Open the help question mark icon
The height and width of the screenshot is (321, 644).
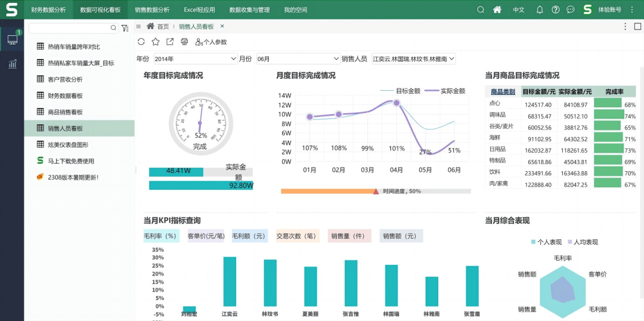tap(555, 10)
